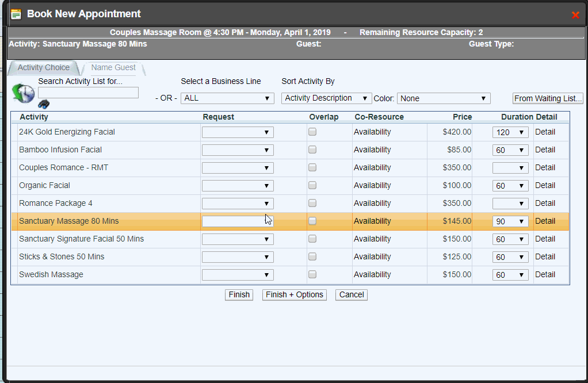The height and width of the screenshot is (383, 588).
Task: Open Request dropdown for Sticks & Stones
Action: coord(238,256)
